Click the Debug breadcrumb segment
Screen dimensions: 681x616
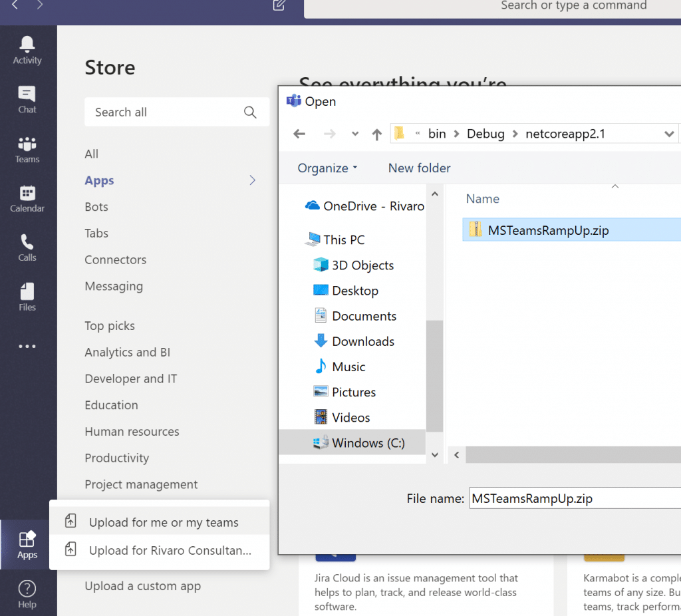point(485,134)
